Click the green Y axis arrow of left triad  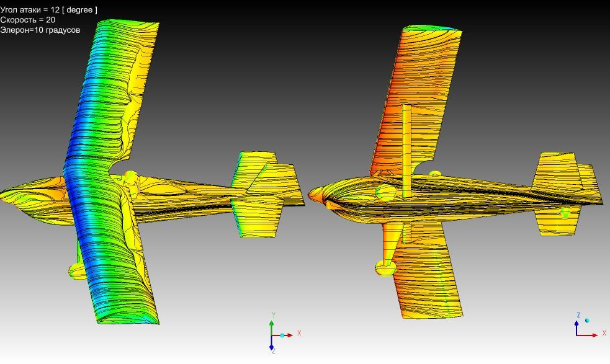(x=272, y=324)
